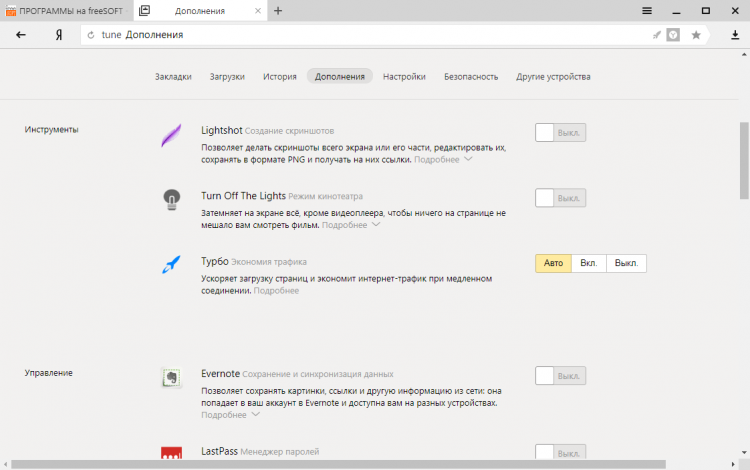
Task: Open the Загрузки tab
Action: pyautogui.click(x=227, y=77)
